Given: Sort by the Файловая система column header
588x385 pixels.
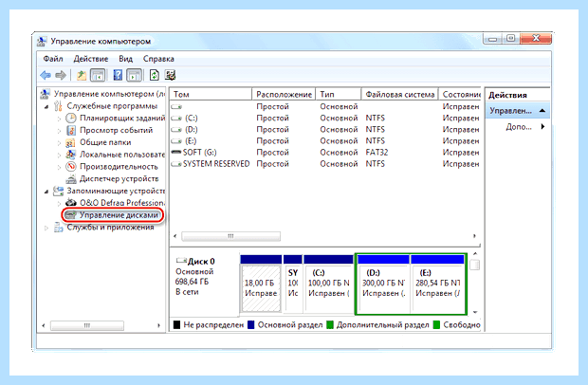Looking at the screenshot, I should (x=400, y=95).
